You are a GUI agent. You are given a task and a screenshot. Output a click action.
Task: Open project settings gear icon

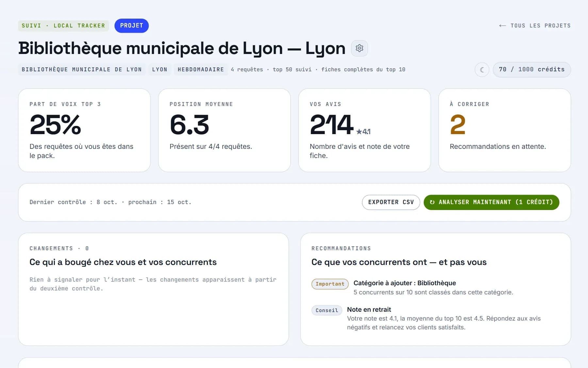[359, 48]
